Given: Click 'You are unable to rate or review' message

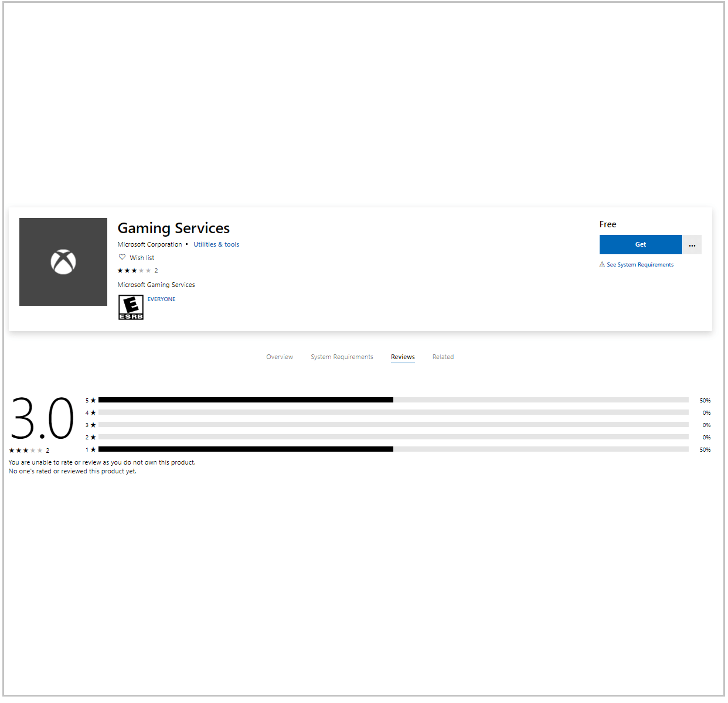Looking at the screenshot, I should [x=102, y=462].
